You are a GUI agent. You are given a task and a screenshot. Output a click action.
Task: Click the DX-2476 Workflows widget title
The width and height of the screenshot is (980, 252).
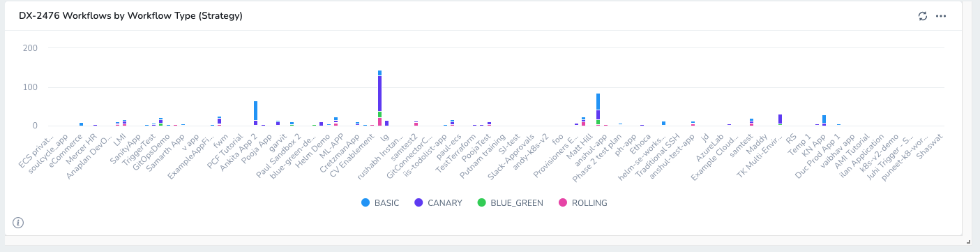[130, 15]
